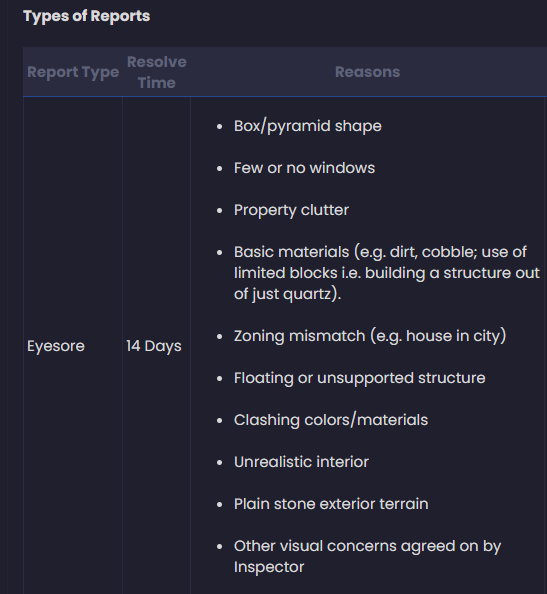The height and width of the screenshot is (594, 547).
Task: Select 'Other visual concerns agreed on by Inspector'
Action: coord(367,556)
